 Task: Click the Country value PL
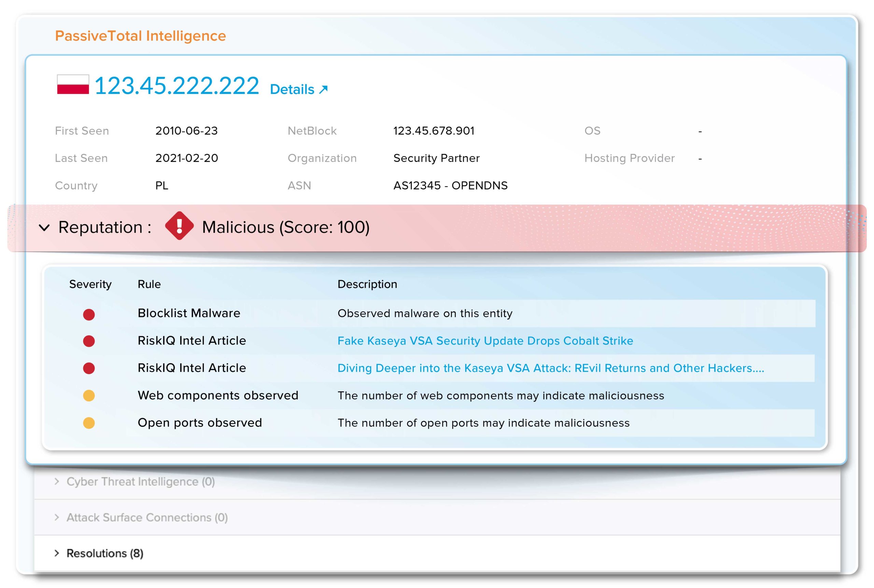(x=161, y=186)
